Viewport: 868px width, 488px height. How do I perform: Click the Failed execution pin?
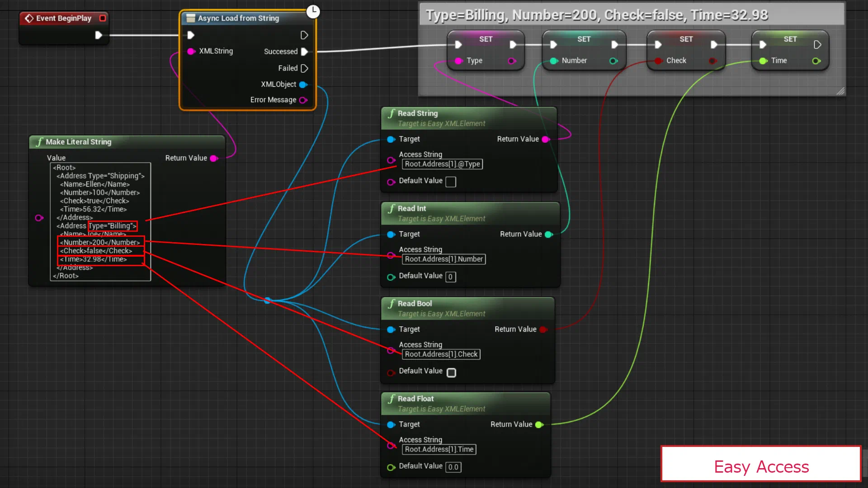click(x=304, y=68)
